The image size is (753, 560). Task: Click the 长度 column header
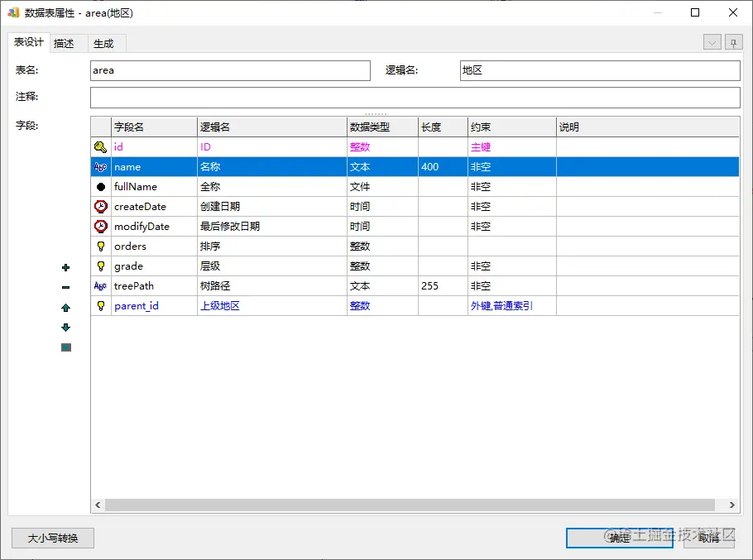tap(444, 127)
